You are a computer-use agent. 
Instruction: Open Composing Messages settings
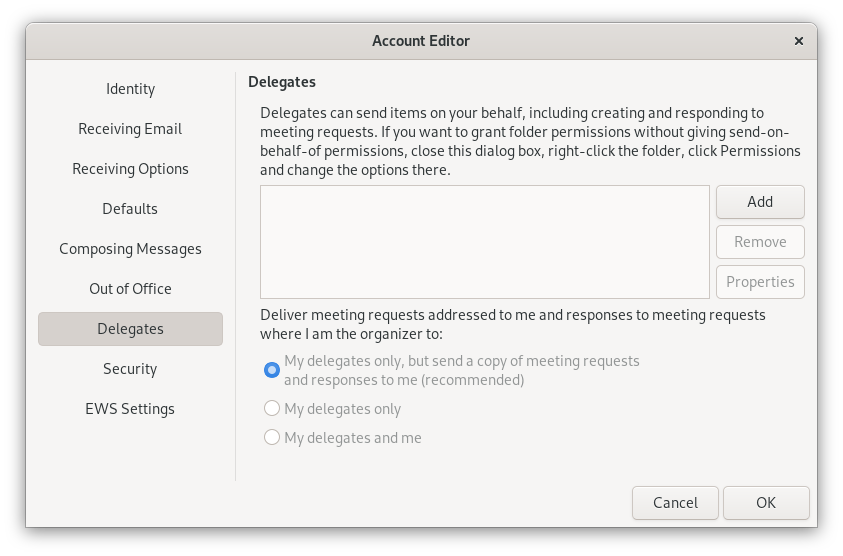(x=130, y=249)
